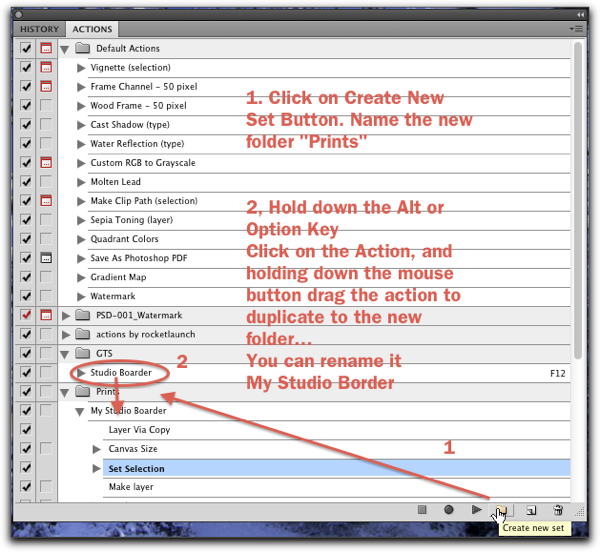Viewport: 600px width, 552px height.
Task: Expand the actions by rocketlaunch set
Action: [66, 335]
